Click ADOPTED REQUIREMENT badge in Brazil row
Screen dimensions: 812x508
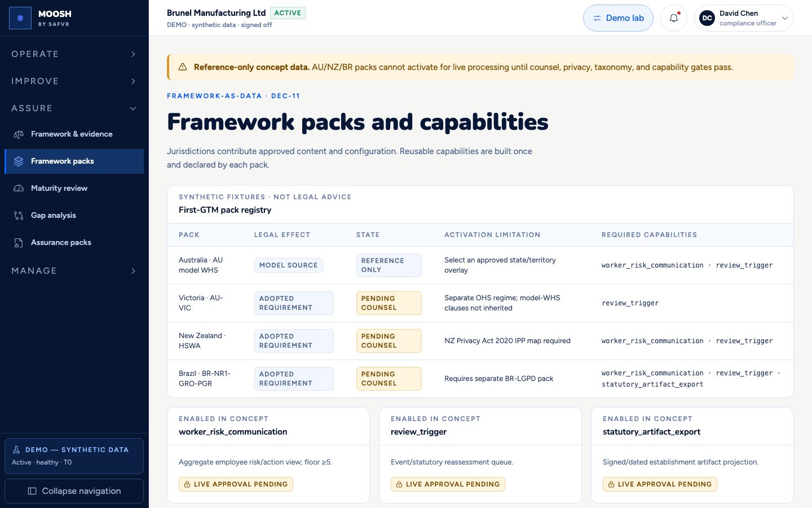pos(294,379)
